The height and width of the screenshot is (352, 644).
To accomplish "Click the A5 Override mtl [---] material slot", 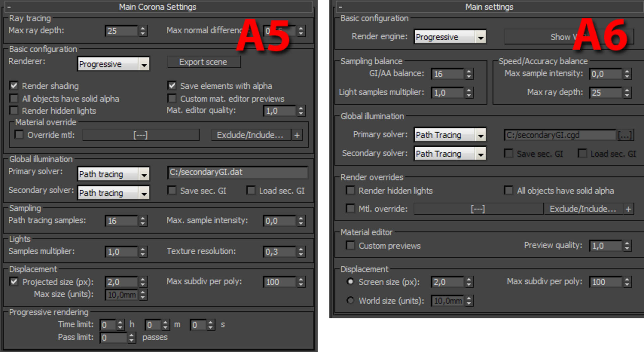I will [x=141, y=135].
